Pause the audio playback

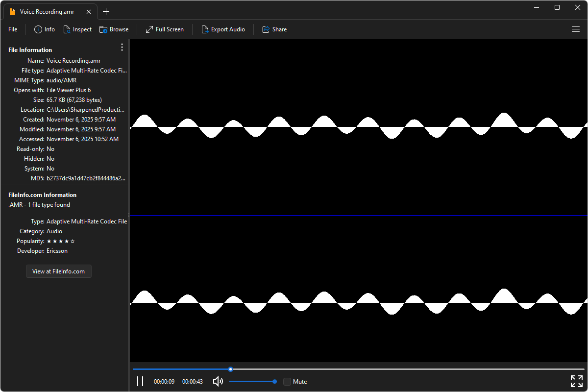pos(140,381)
